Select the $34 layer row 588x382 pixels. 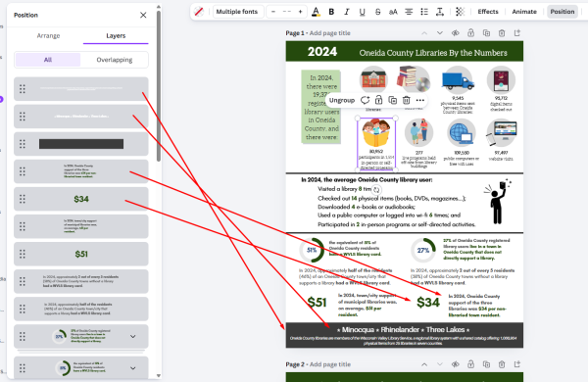pos(81,199)
